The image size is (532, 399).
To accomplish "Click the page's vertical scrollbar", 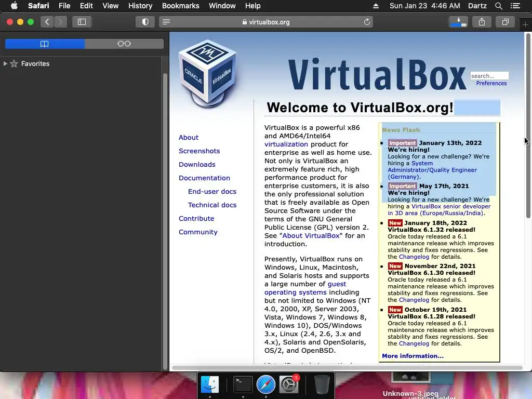I will [x=528, y=126].
